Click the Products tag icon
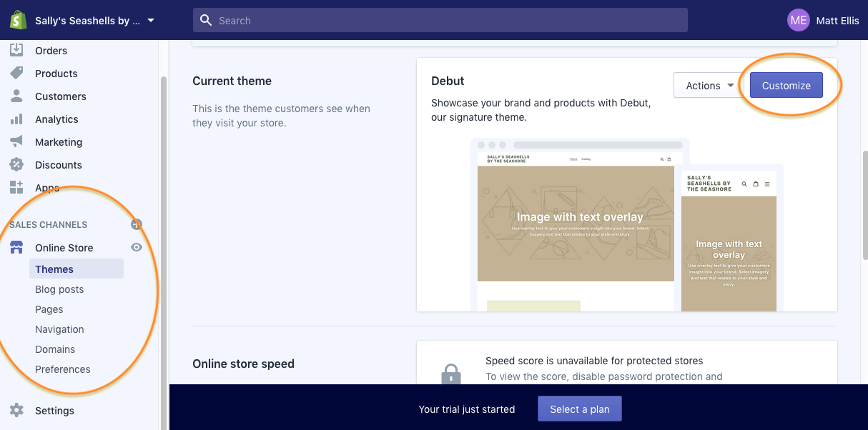 tap(16, 74)
